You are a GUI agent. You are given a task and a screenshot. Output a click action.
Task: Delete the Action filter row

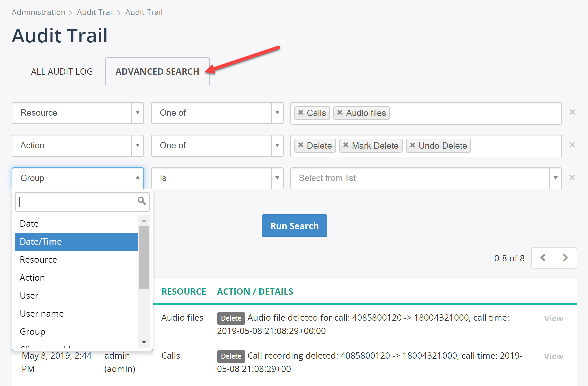pyautogui.click(x=572, y=145)
